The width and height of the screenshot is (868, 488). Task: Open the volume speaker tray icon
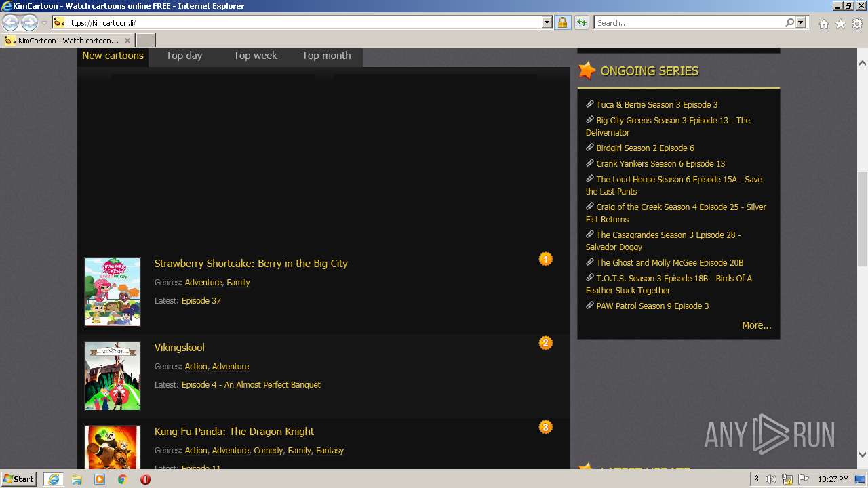[771, 479]
